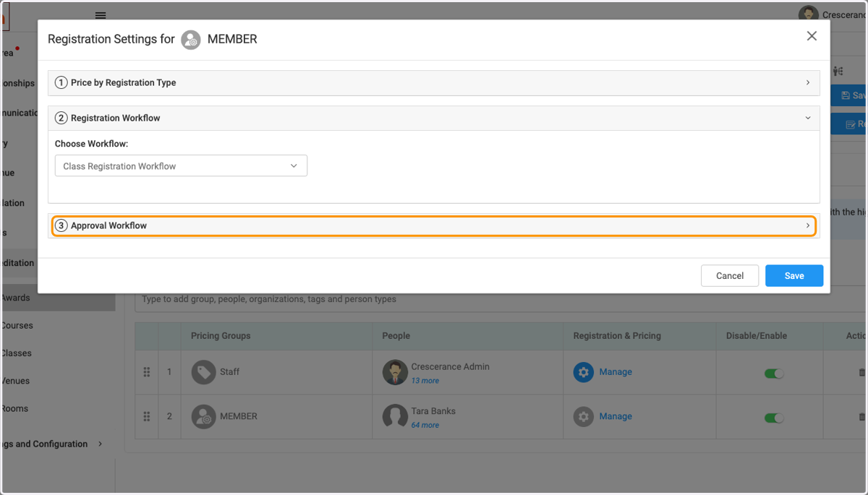Click the Crescerance Admin name text
This screenshot has width=868, height=495.
pyautogui.click(x=451, y=366)
